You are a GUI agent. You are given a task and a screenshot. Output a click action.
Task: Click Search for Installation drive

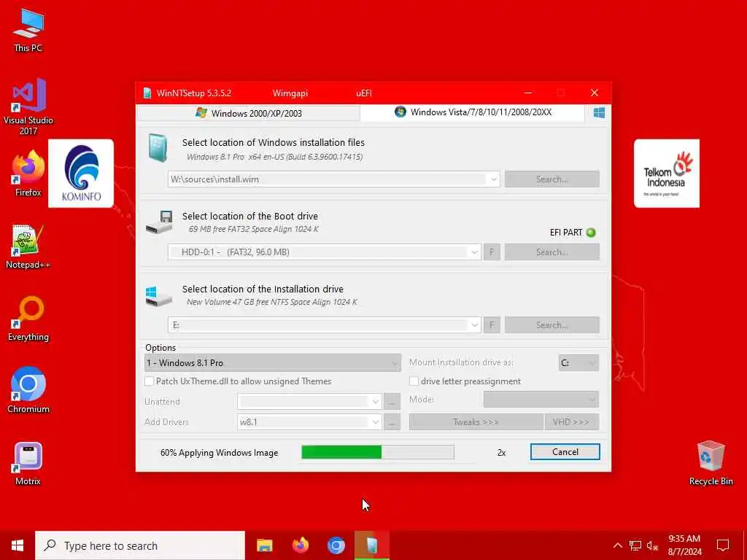click(x=552, y=325)
